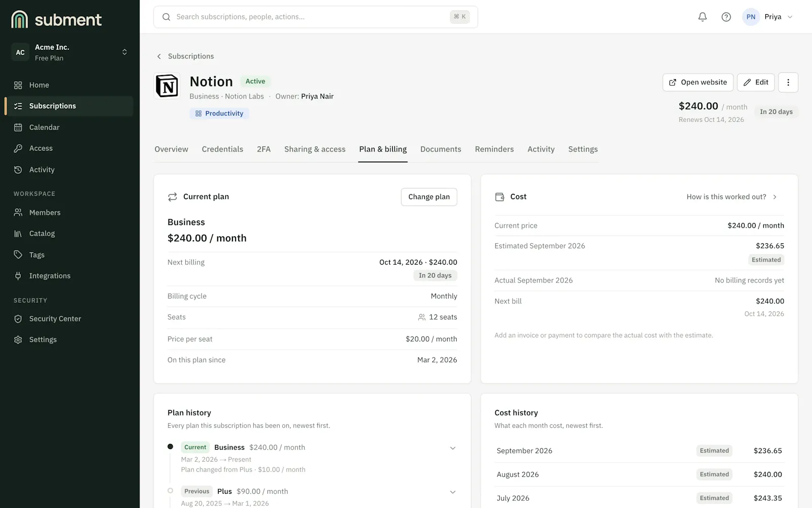Switch to the Credentials tab
This screenshot has width=812, height=508.
click(222, 149)
